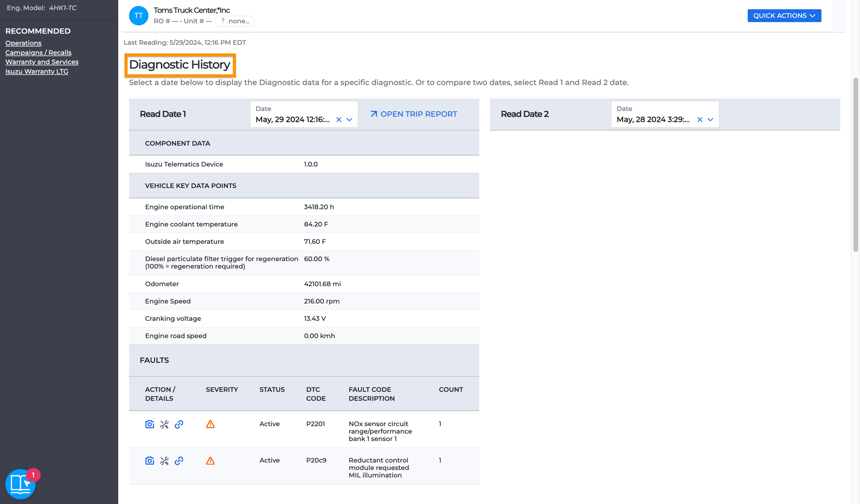Open the guide book help widget
The image size is (860, 504).
(20, 484)
